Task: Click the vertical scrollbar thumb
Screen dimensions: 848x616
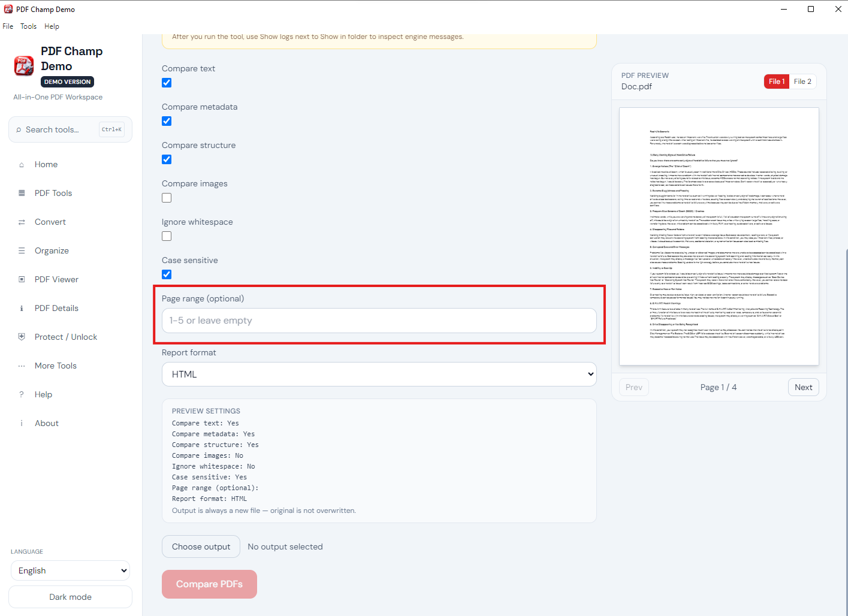Action: pyautogui.click(x=846, y=431)
